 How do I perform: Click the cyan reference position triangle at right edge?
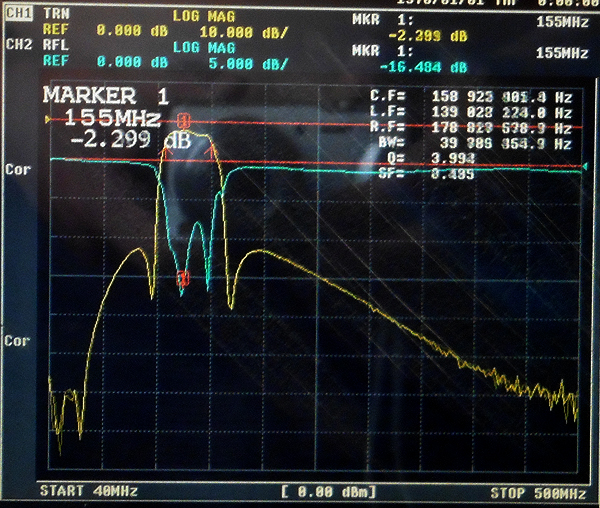585,166
